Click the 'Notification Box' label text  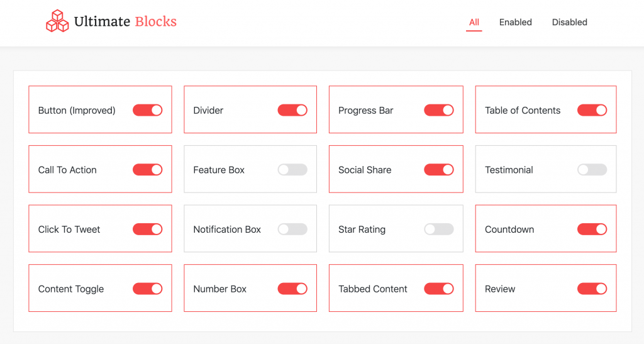coord(227,230)
